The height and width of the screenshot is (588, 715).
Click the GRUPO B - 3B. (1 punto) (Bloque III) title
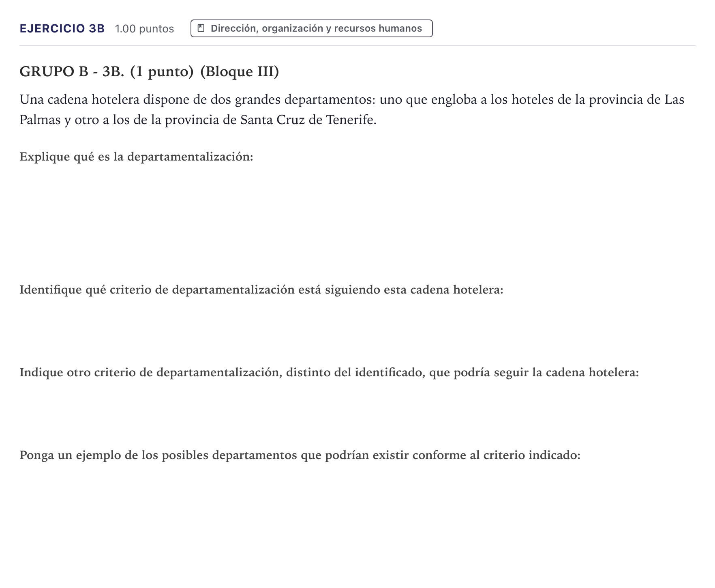[149, 72]
